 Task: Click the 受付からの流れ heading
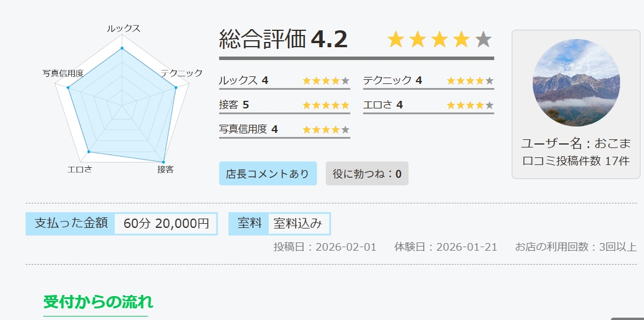pyautogui.click(x=98, y=302)
